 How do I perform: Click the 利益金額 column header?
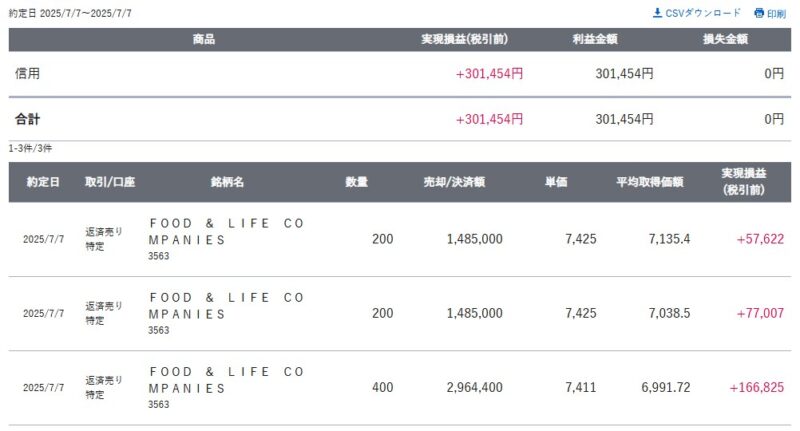[595, 39]
